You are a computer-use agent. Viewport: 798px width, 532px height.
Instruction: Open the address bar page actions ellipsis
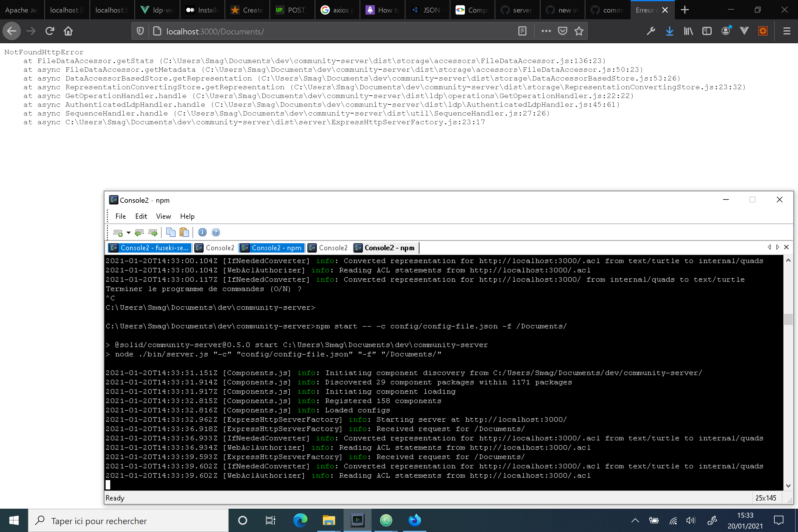tap(546, 31)
